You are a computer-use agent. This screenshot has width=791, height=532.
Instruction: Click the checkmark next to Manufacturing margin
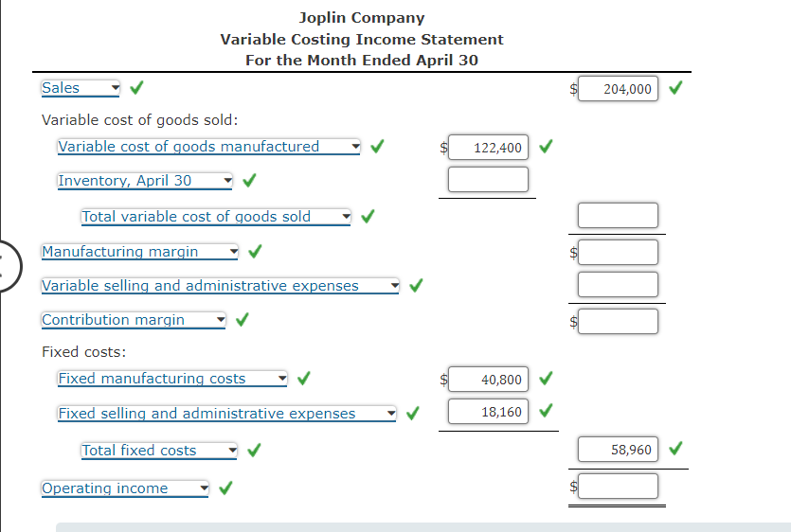point(255,252)
